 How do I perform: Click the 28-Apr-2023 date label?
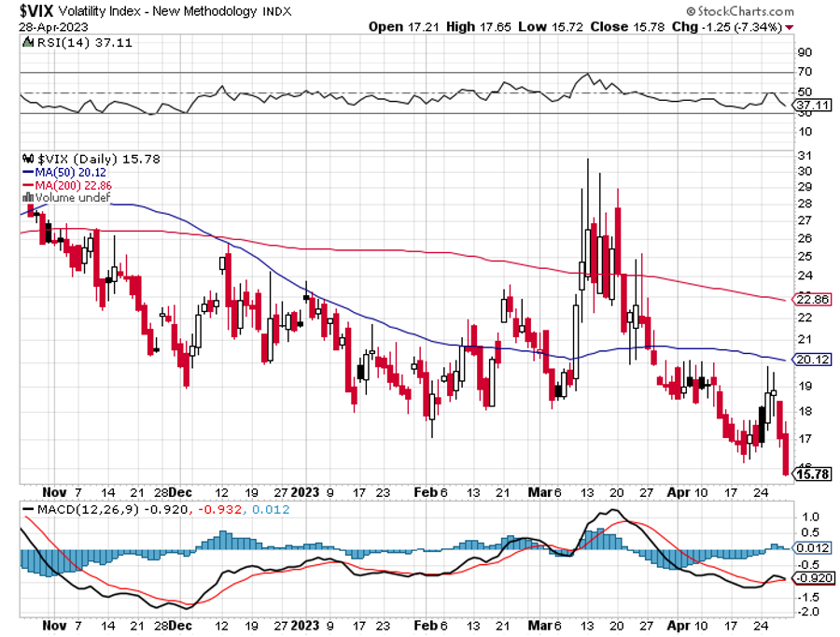[53, 27]
